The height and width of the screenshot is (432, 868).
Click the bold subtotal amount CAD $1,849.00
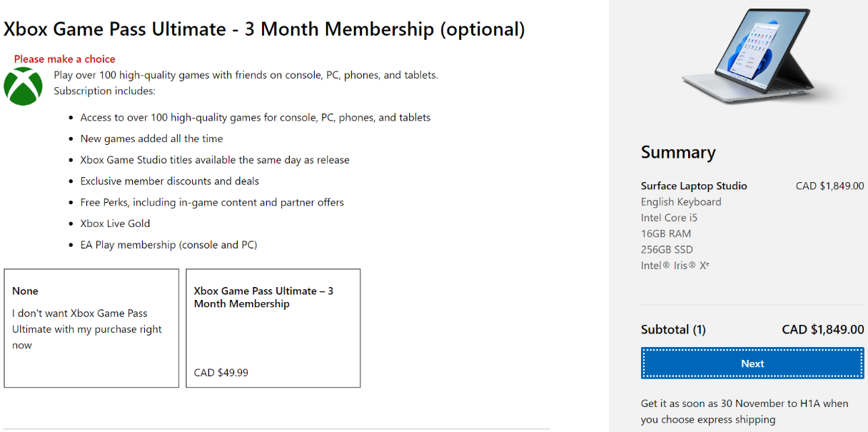(x=822, y=329)
